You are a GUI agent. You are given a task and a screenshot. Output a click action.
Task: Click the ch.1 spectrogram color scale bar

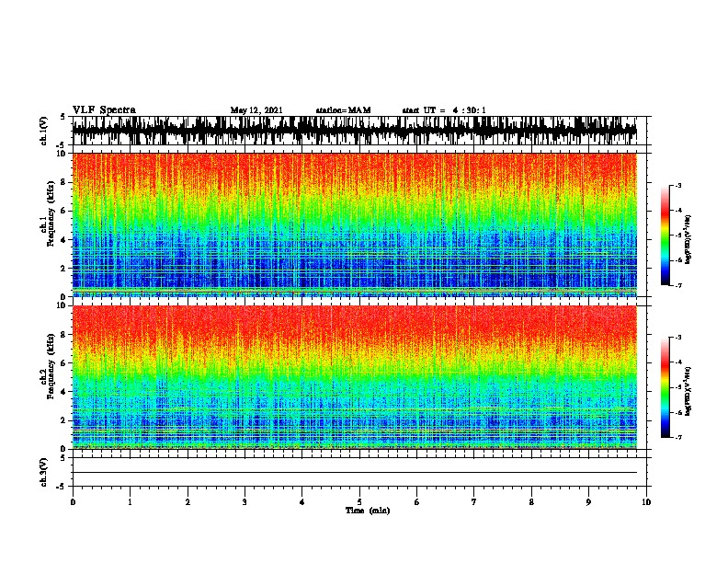665,236
